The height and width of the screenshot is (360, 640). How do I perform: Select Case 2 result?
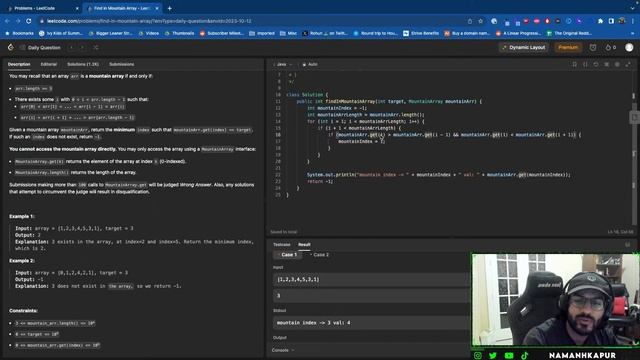320,255
